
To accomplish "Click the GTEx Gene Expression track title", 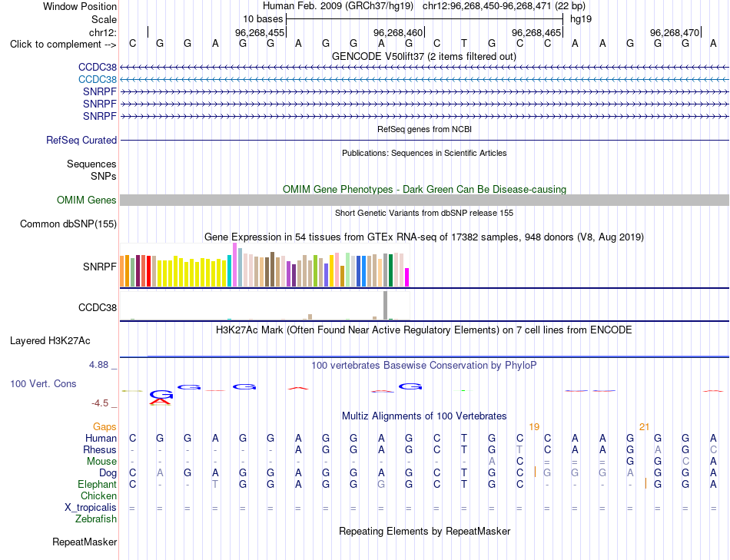I will point(424,237).
